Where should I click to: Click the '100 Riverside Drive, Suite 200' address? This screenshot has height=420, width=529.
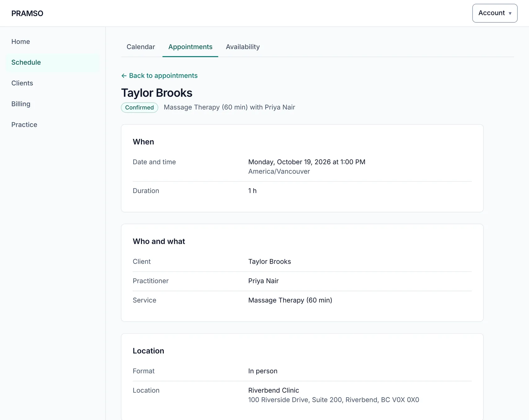[334, 400]
